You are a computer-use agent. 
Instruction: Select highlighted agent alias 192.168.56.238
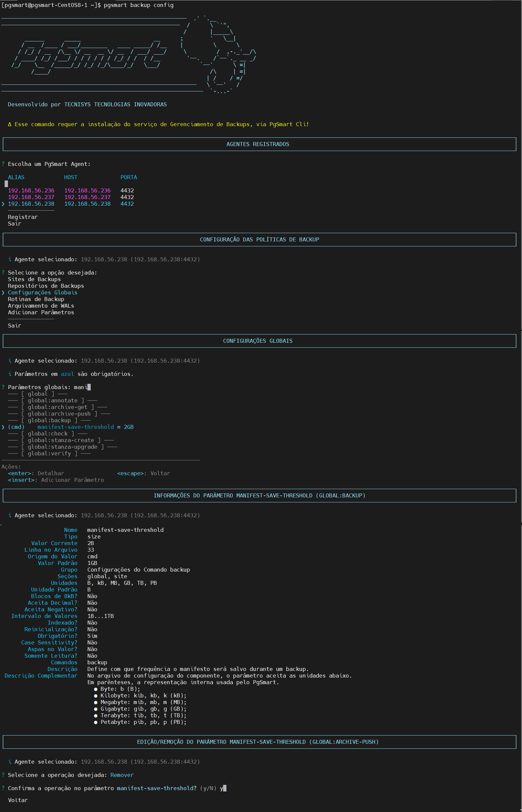31,204
